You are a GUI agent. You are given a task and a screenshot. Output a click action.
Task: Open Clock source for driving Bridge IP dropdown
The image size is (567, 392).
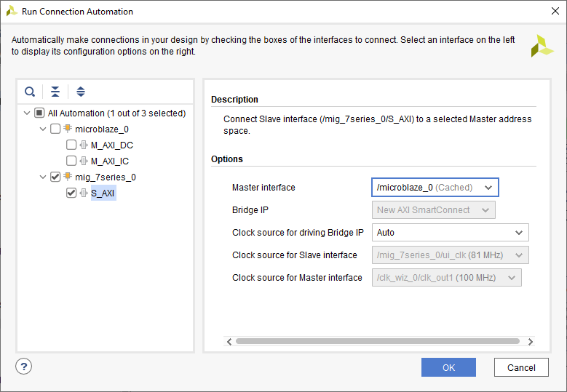(451, 232)
